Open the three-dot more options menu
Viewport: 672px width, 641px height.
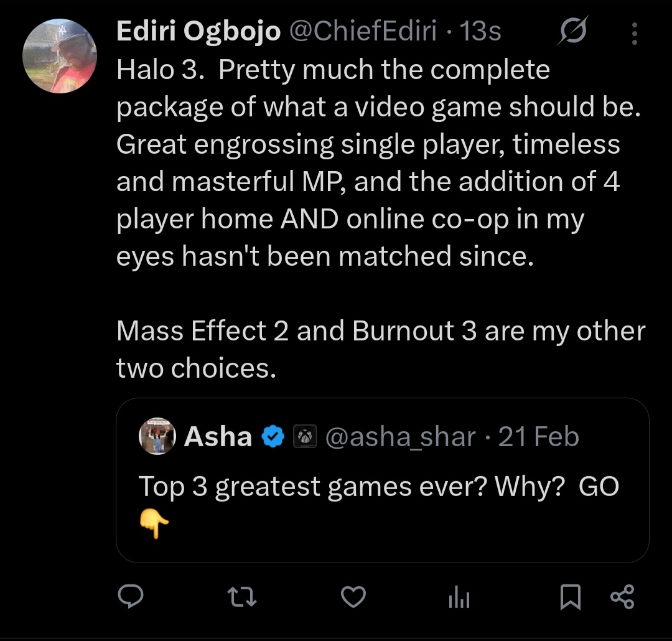634,34
